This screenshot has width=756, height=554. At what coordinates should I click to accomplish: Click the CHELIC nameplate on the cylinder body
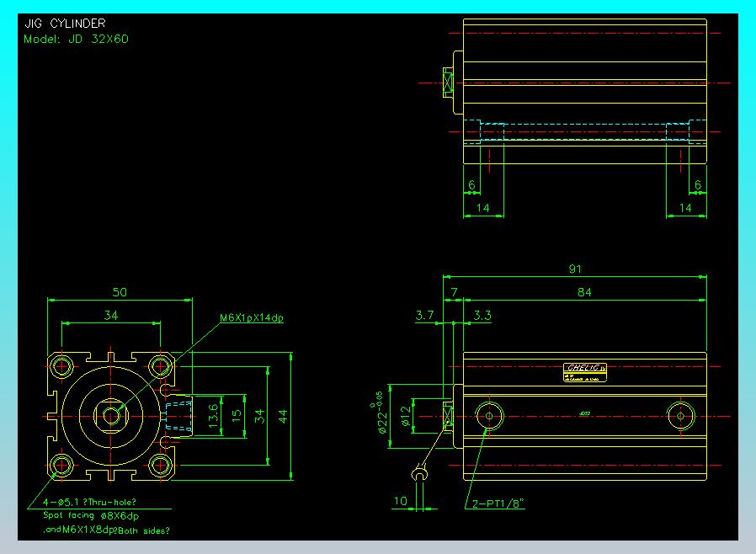585,373
